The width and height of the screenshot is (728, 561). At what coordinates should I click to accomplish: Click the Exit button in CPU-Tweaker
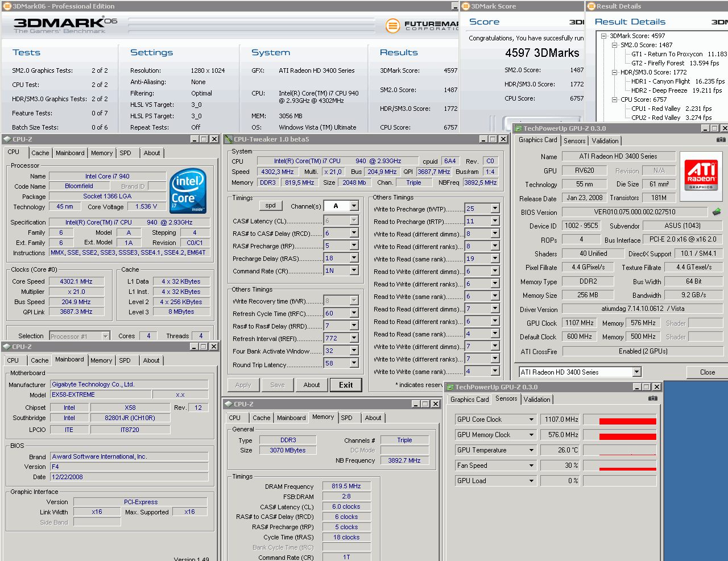346,385
